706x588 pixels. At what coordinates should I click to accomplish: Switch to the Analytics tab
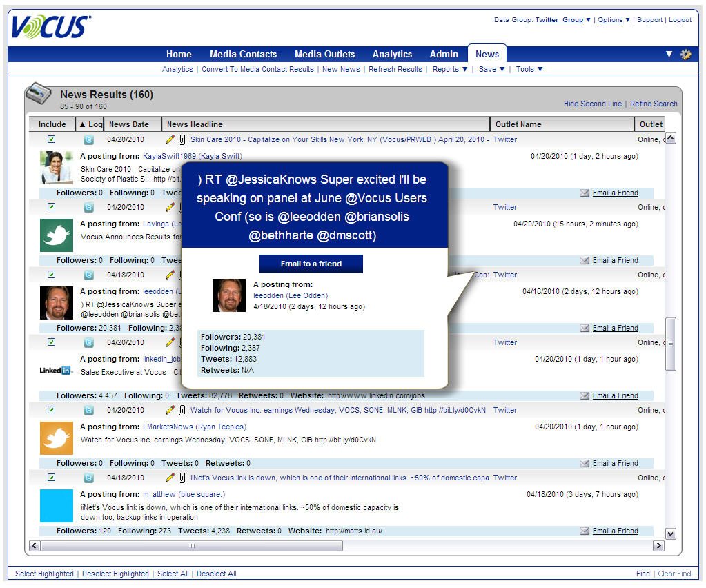click(392, 54)
